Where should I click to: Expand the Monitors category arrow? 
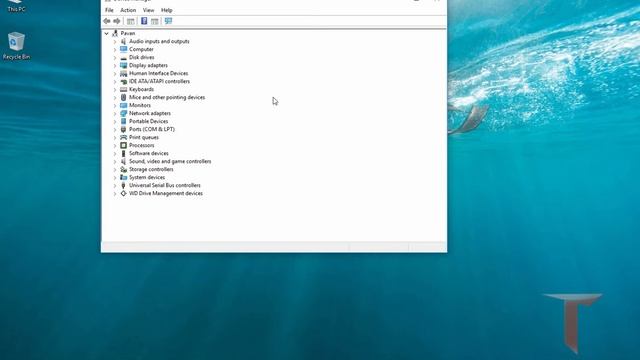point(115,106)
